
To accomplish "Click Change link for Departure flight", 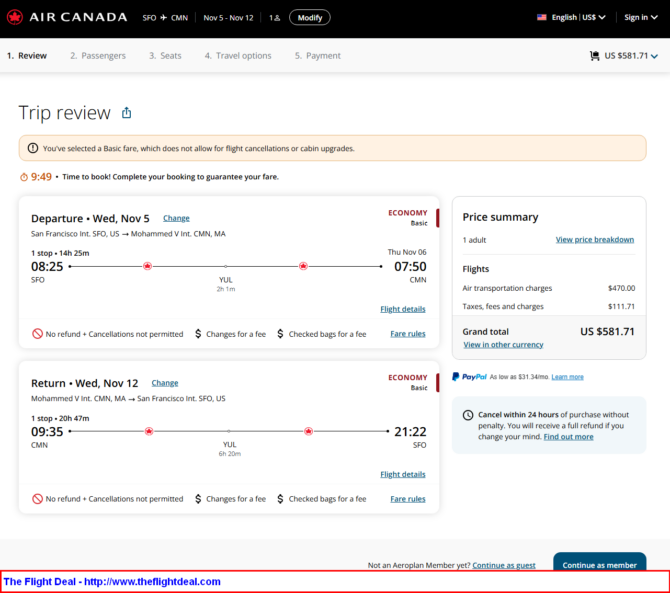I will pos(176,218).
